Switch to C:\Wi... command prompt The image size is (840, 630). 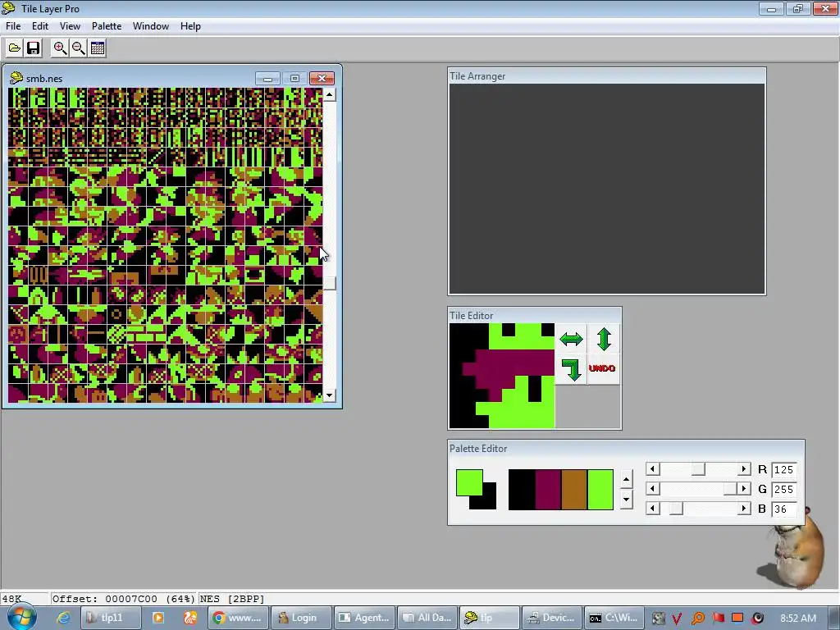(x=614, y=618)
